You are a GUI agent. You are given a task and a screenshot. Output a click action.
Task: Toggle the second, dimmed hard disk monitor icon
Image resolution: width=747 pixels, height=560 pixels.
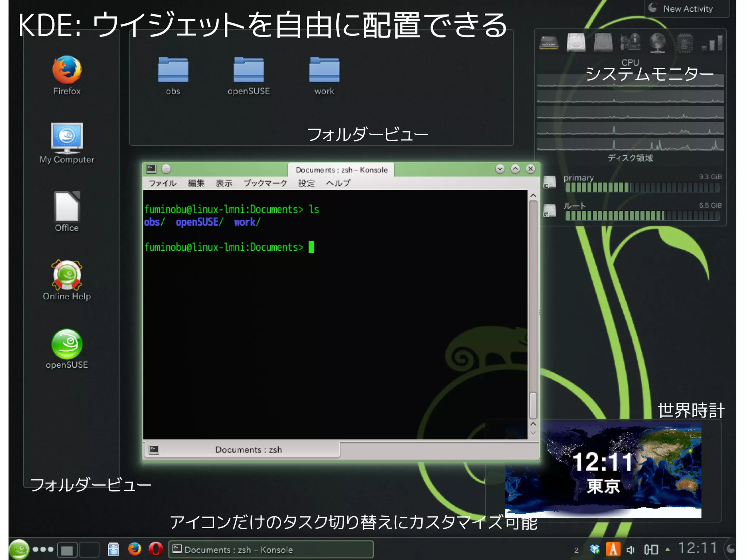click(x=603, y=42)
